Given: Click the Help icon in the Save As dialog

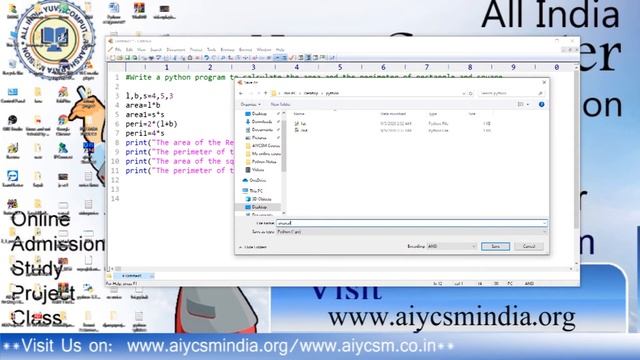Looking at the screenshot, I should 541,104.
